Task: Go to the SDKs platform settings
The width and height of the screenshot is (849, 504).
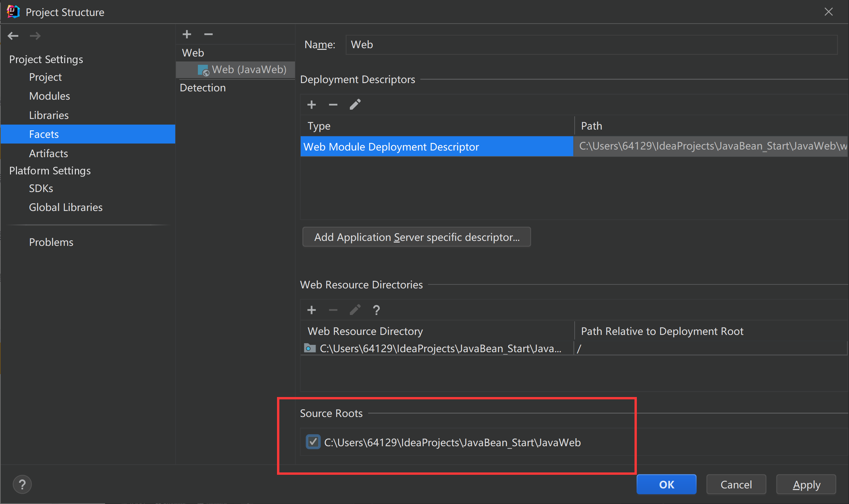Action: 41,188
